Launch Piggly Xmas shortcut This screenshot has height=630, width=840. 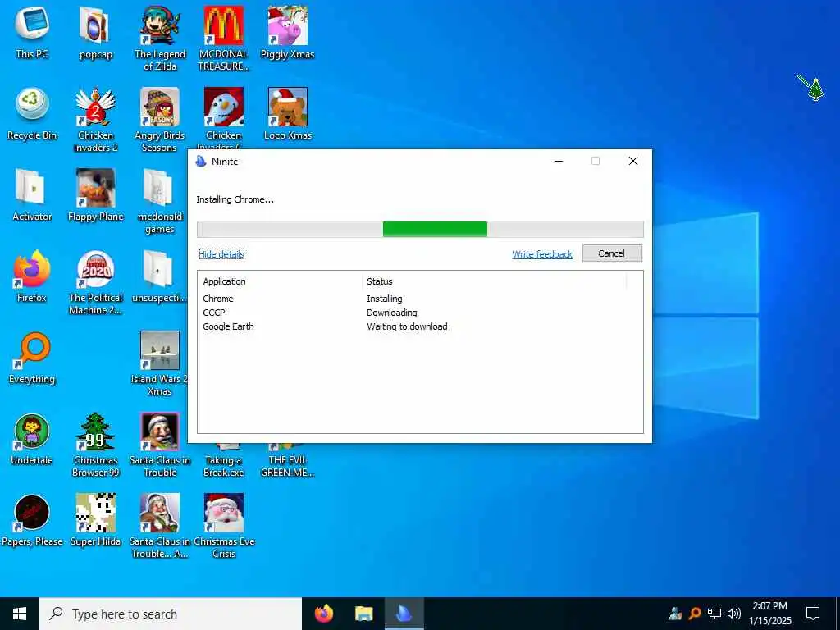[288, 32]
